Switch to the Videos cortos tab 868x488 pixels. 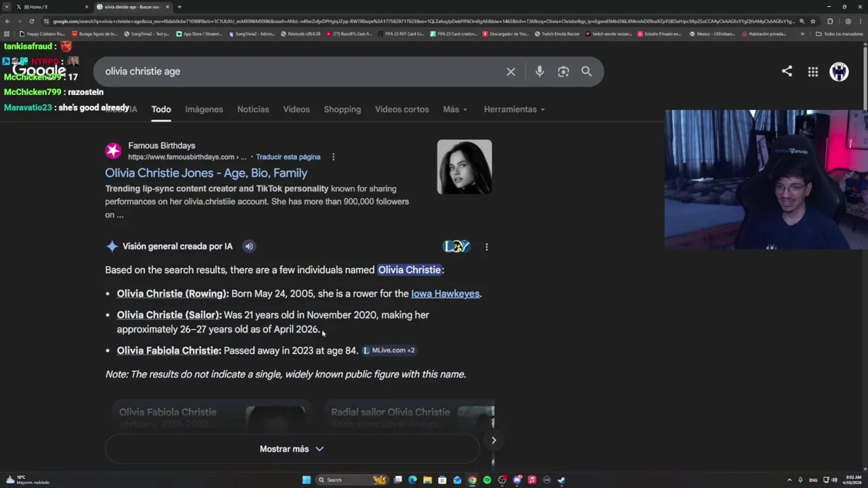pos(402,109)
